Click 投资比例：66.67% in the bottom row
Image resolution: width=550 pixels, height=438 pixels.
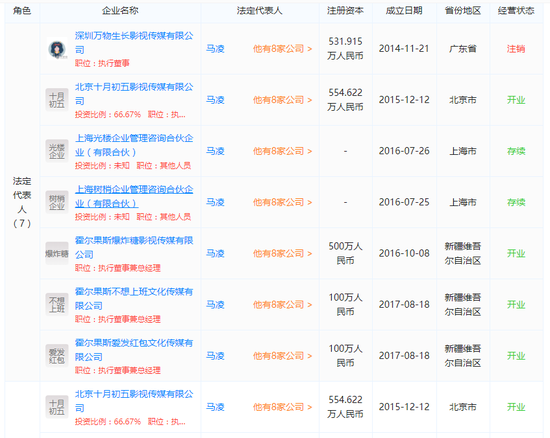pos(108,422)
